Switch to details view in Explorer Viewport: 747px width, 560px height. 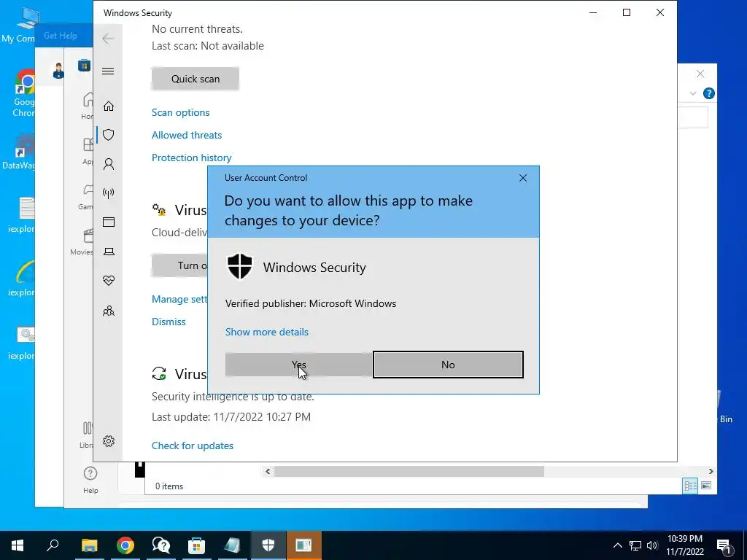click(690, 486)
